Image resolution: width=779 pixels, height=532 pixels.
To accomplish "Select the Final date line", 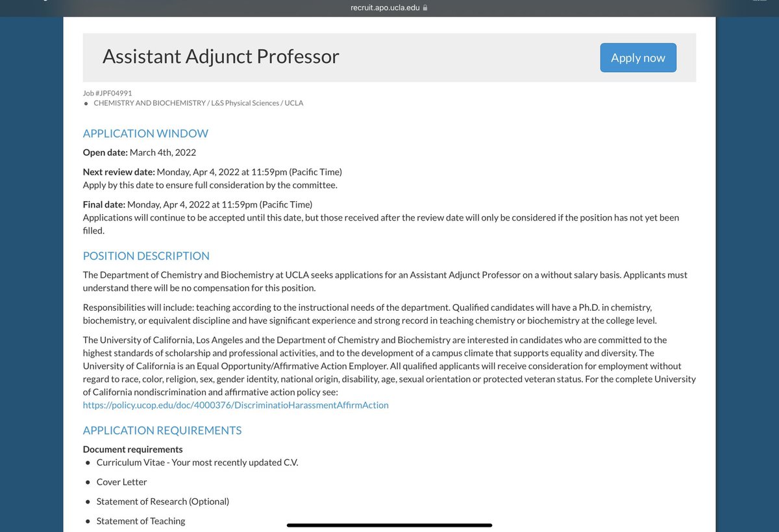I will (198, 204).
